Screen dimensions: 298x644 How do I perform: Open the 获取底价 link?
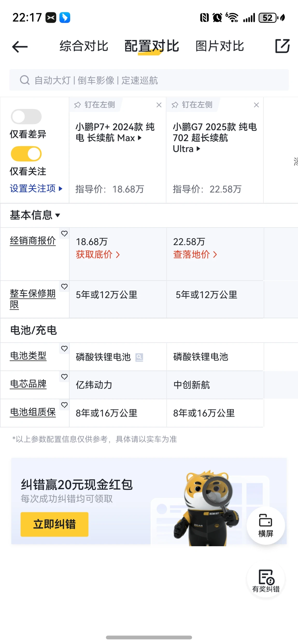(x=98, y=255)
